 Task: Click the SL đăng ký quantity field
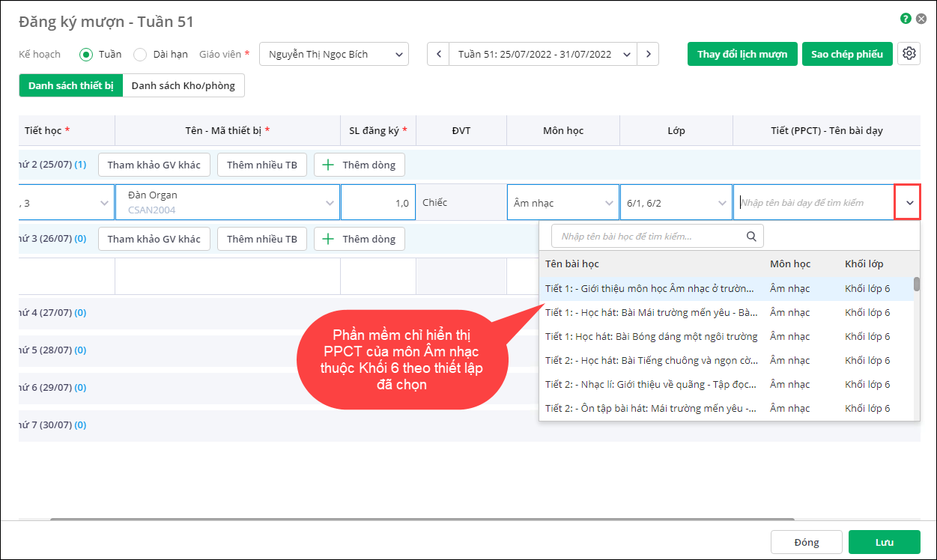pyautogui.click(x=378, y=202)
